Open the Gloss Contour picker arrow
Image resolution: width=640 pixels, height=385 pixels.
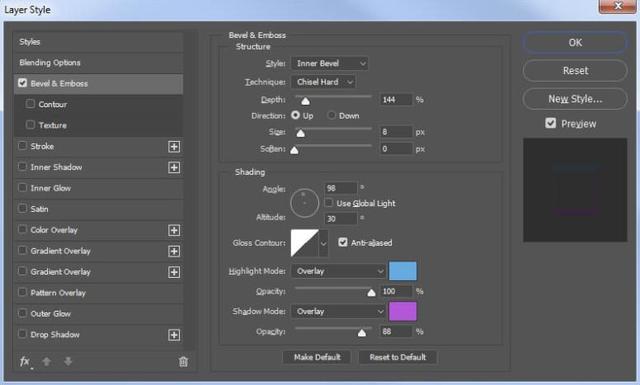[x=323, y=243]
